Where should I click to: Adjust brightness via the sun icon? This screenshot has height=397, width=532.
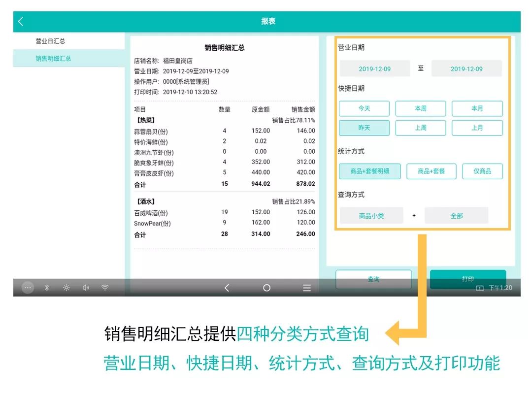[x=66, y=288]
